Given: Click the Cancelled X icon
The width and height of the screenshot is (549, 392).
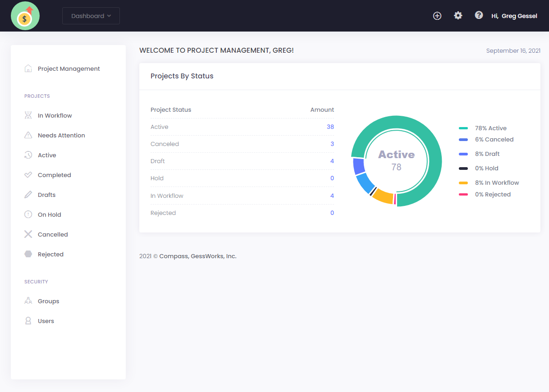Looking at the screenshot, I should tap(28, 234).
